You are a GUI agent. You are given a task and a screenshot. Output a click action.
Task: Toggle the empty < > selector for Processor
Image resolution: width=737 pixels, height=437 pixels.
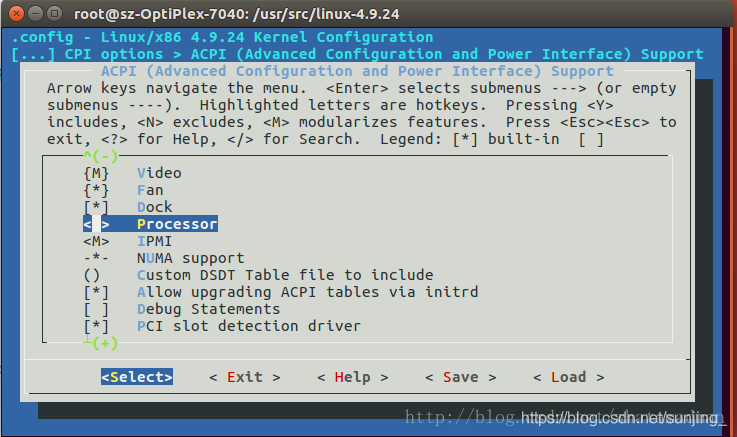tap(96, 224)
